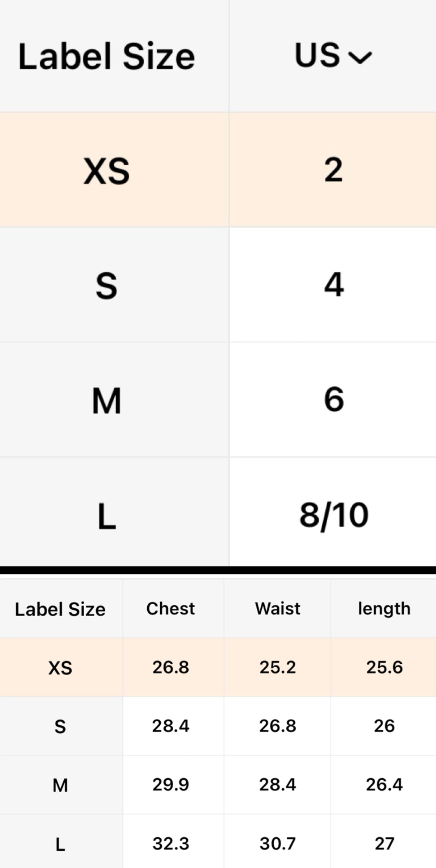Click US size 6 cell
The height and width of the screenshot is (868, 436).
[x=333, y=400]
